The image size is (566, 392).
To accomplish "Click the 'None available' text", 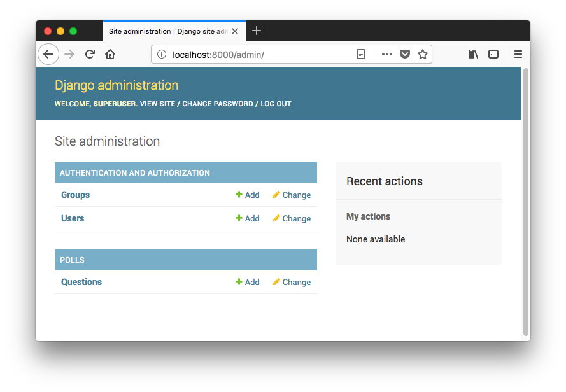I will (376, 239).
